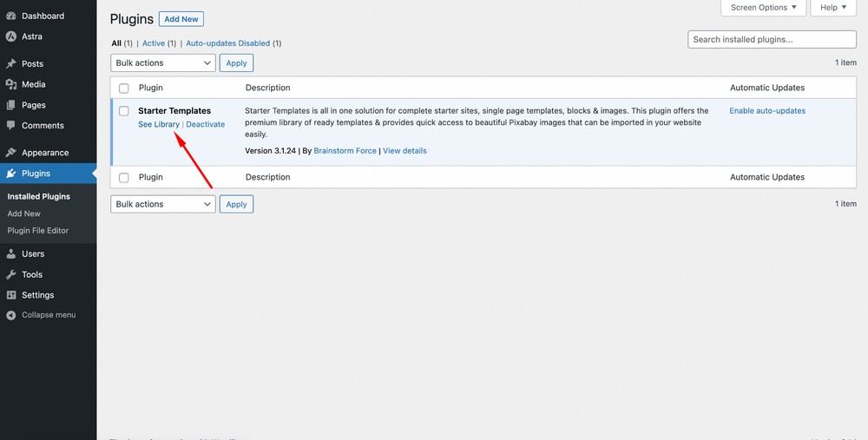This screenshot has height=440, width=868.
Task: Open the Brainstorm Force author link
Action: [x=345, y=151]
